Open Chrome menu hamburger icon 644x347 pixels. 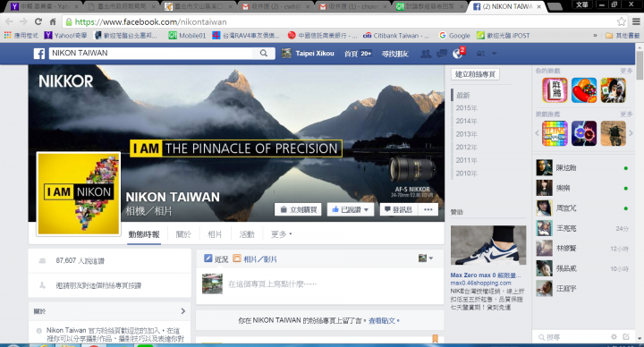(636, 21)
